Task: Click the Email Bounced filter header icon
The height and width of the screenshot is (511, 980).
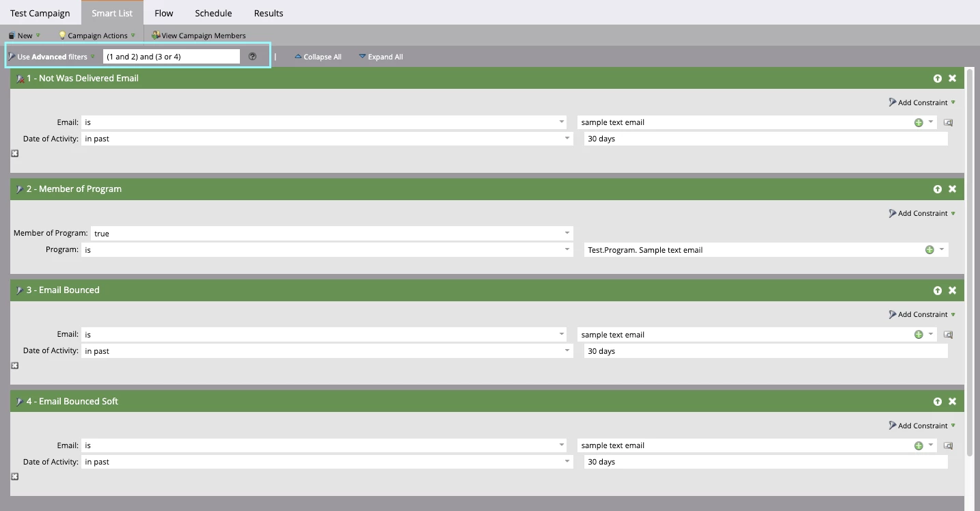Action: (20, 290)
